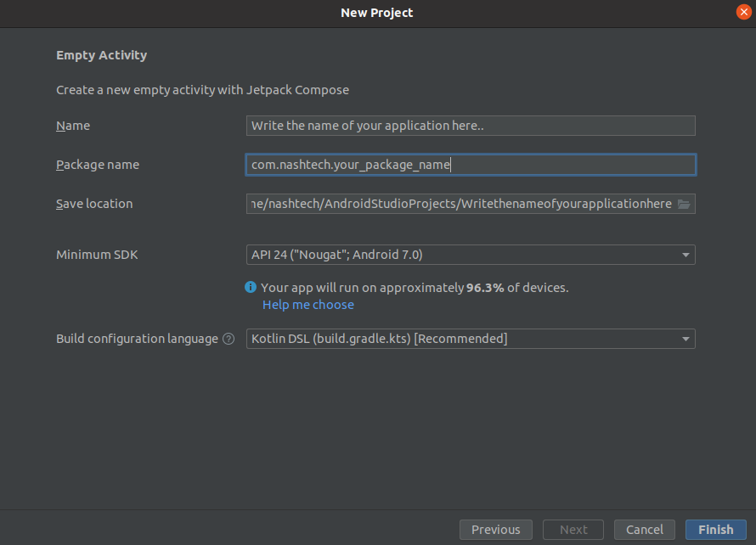The width and height of the screenshot is (756, 545).
Task: Click the arrow on the API 24 combo box
Action: [x=685, y=255]
